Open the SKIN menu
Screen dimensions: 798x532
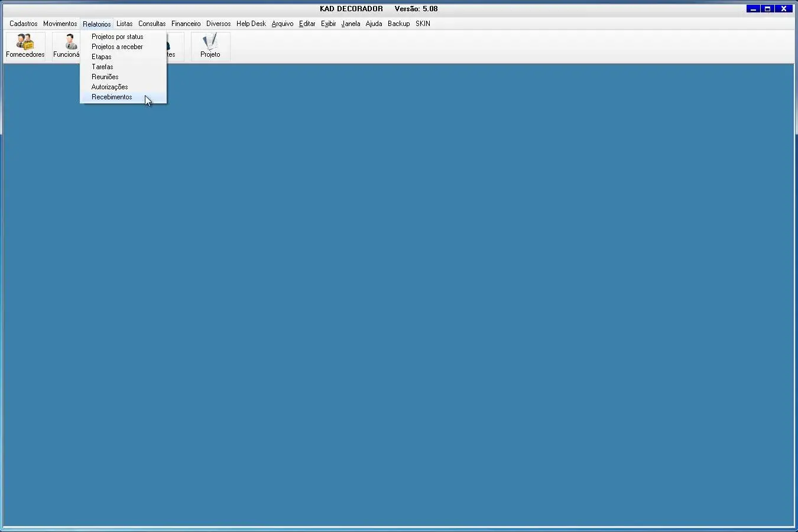(x=423, y=24)
